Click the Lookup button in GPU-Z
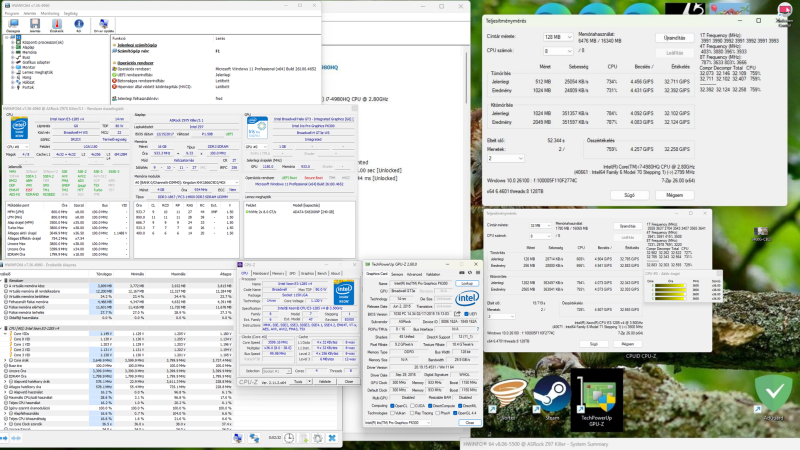 click(467, 283)
